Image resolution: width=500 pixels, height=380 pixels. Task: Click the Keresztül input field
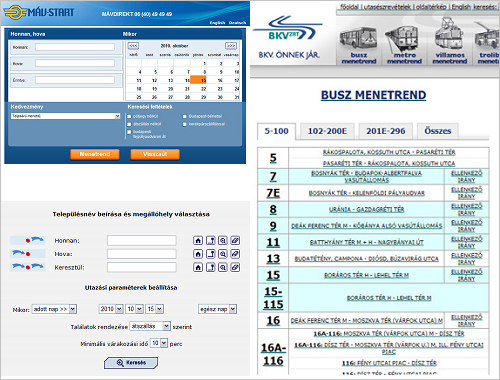142,267
